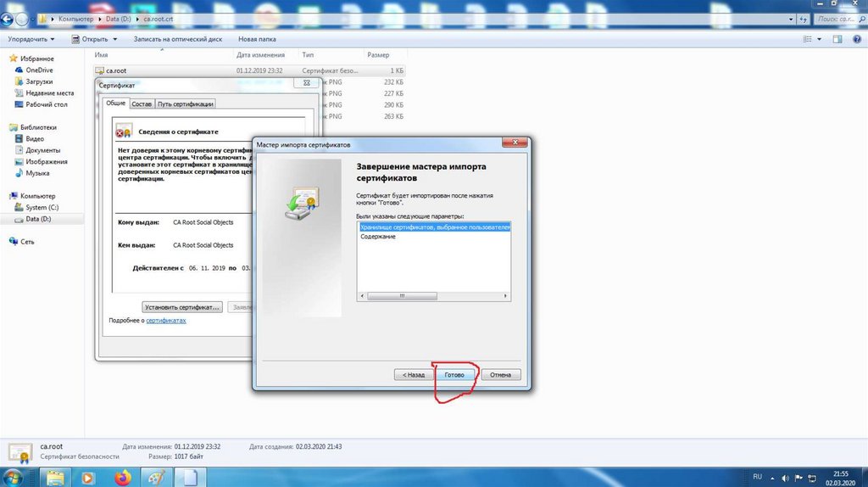Open Сеть in the navigation pane
Image resolution: width=868 pixels, height=487 pixels.
pos(27,242)
